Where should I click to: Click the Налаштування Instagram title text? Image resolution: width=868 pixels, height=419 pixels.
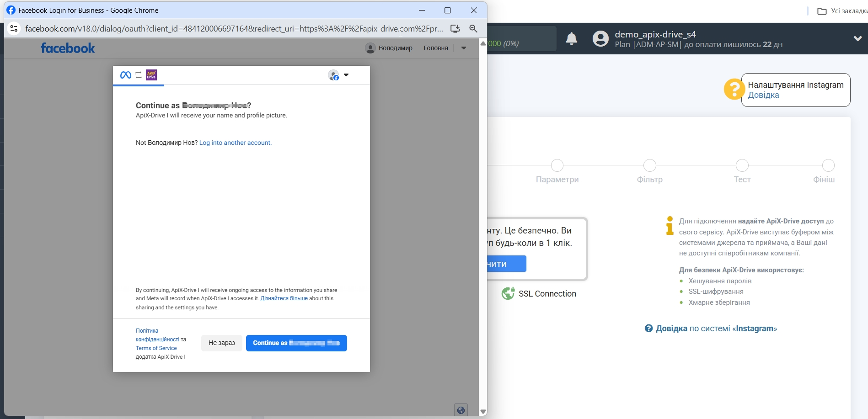[796, 85]
